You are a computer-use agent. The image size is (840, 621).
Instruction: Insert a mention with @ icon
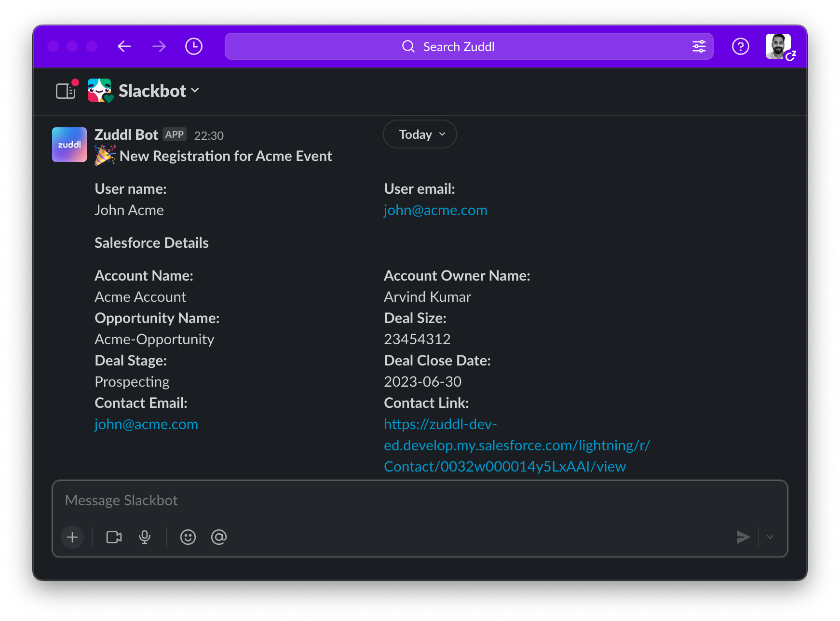pyautogui.click(x=219, y=537)
